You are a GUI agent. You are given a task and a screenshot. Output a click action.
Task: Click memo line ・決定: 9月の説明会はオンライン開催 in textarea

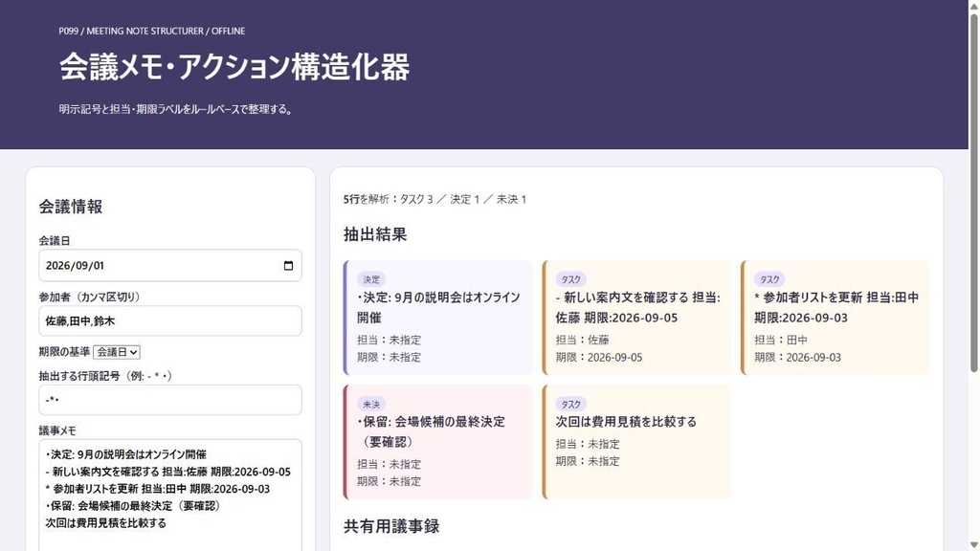(125, 454)
